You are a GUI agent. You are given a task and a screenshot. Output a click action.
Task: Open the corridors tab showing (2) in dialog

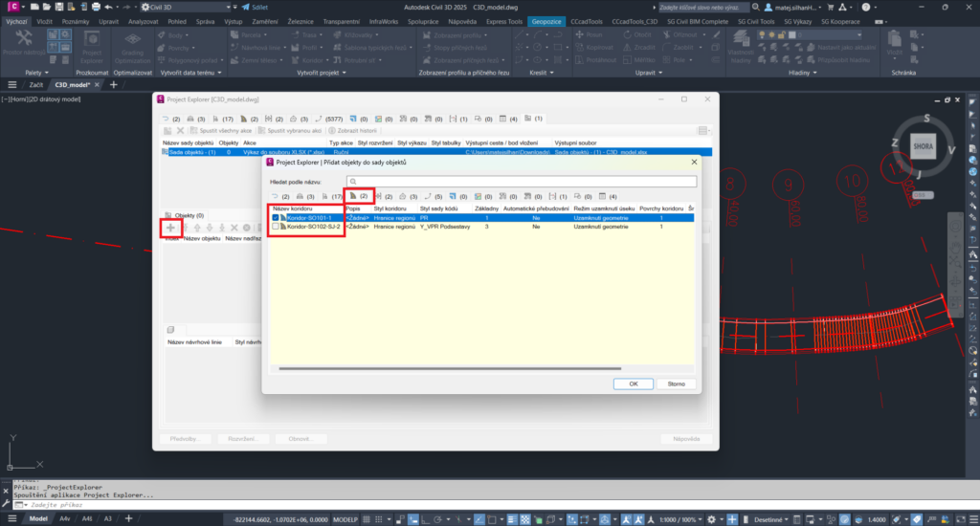pos(359,195)
